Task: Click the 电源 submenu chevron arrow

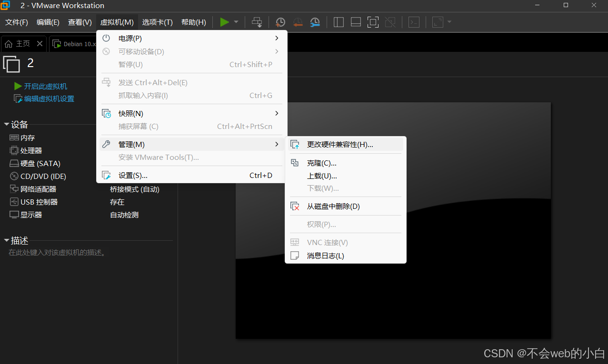Action: [277, 38]
